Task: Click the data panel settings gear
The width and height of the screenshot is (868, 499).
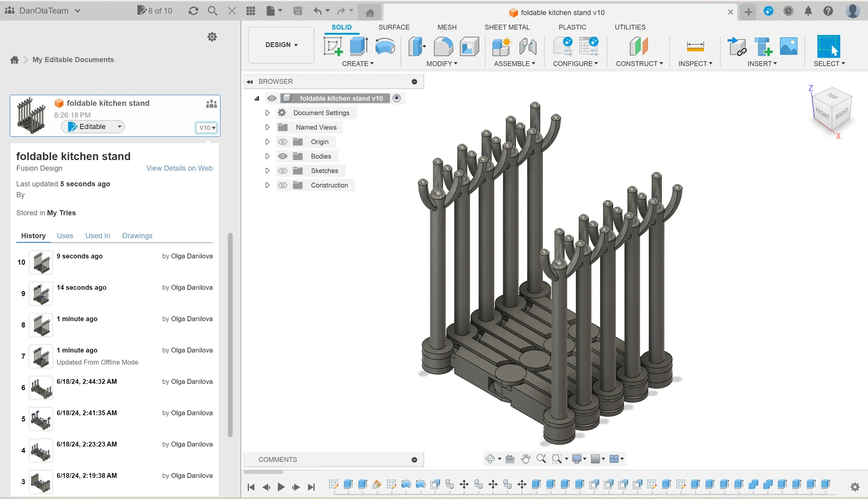Action: (212, 37)
